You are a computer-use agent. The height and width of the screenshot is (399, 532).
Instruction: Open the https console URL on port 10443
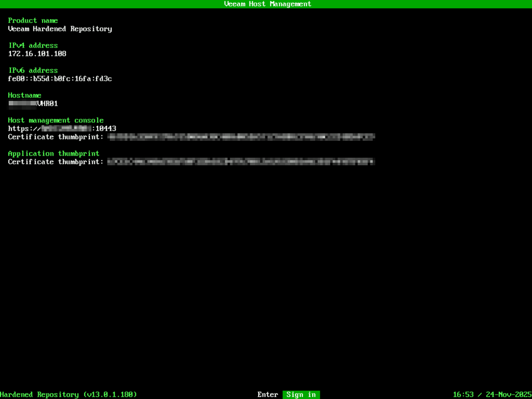pyautogui.click(x=62, y=129)
